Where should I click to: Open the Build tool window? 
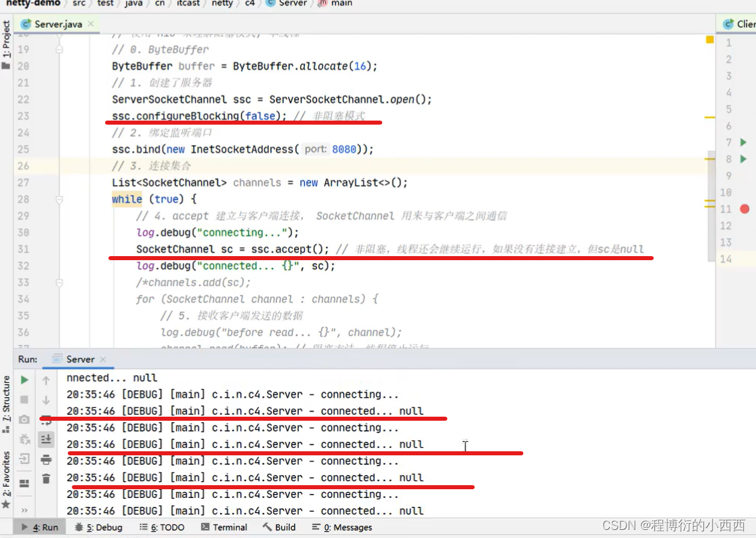click(280, 527)
